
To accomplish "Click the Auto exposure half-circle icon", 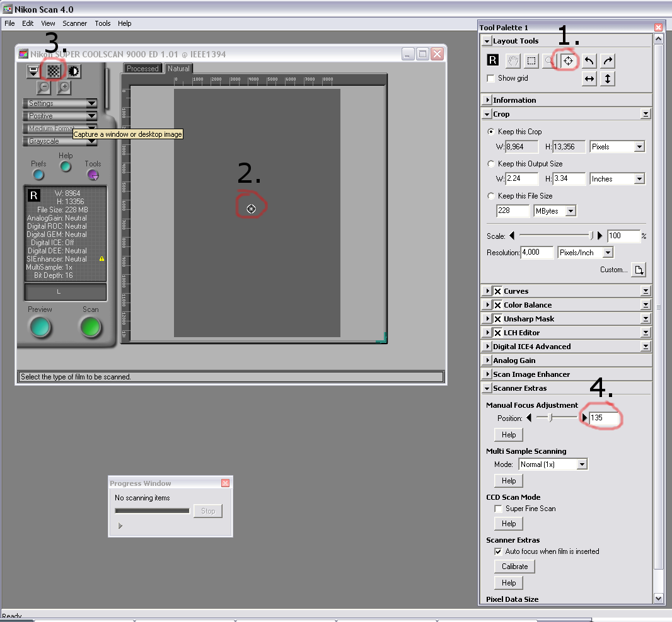I will tap(74, 71).
